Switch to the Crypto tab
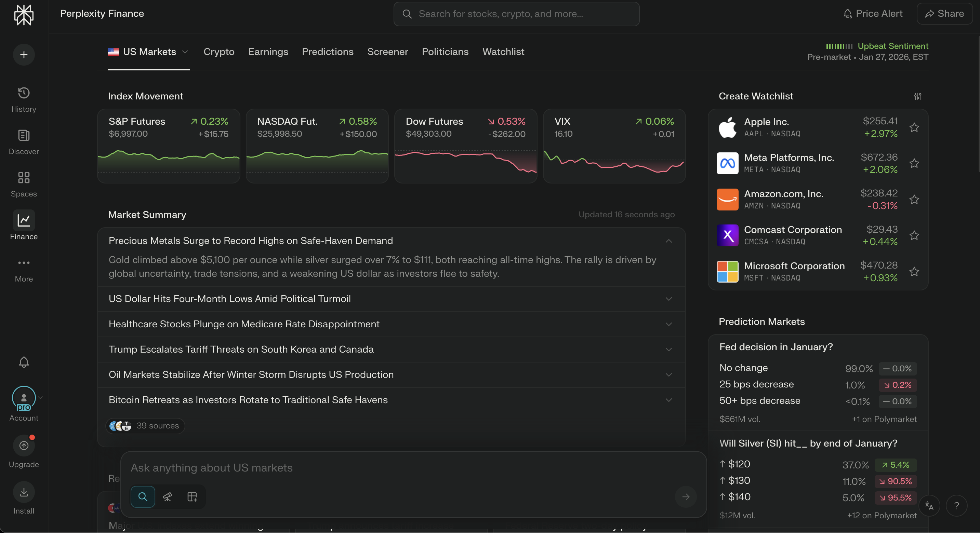Viewport: 980px width, 533px height. click(219, 52)
